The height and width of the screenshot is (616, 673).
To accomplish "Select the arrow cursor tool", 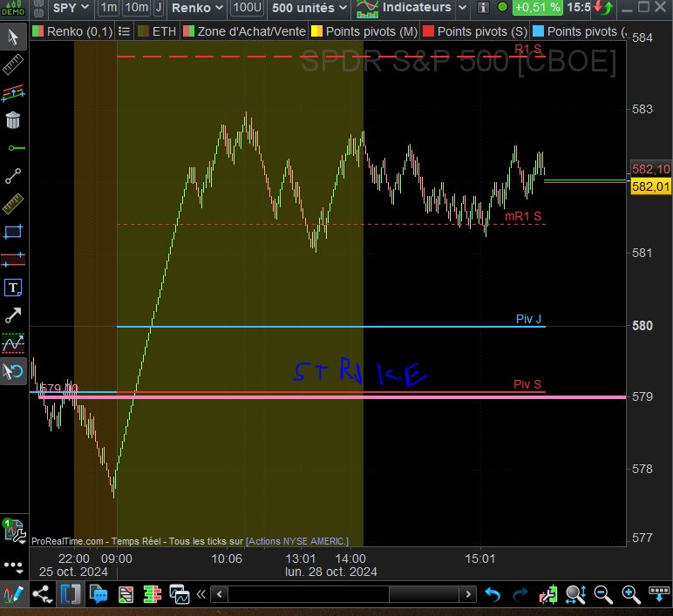I will point(13,37).
